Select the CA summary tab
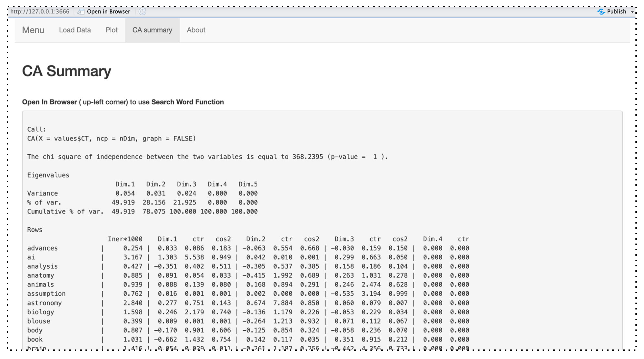Image resolution: width=644 pixels, height=359 pixels. [152, 30]
